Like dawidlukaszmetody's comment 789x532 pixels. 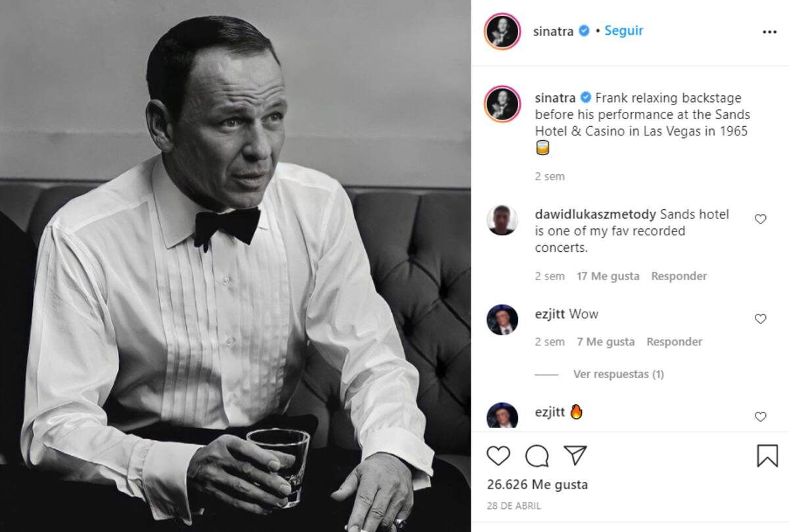[x=760, y=219]
